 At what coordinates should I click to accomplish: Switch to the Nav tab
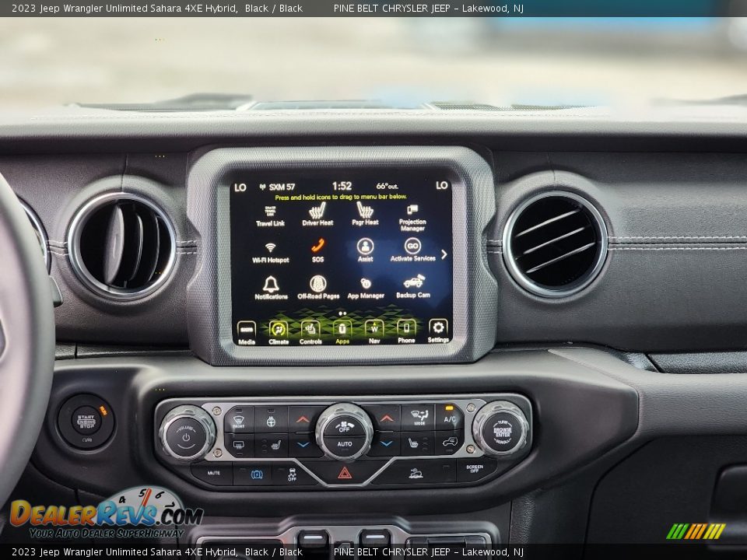click(374, 331)
